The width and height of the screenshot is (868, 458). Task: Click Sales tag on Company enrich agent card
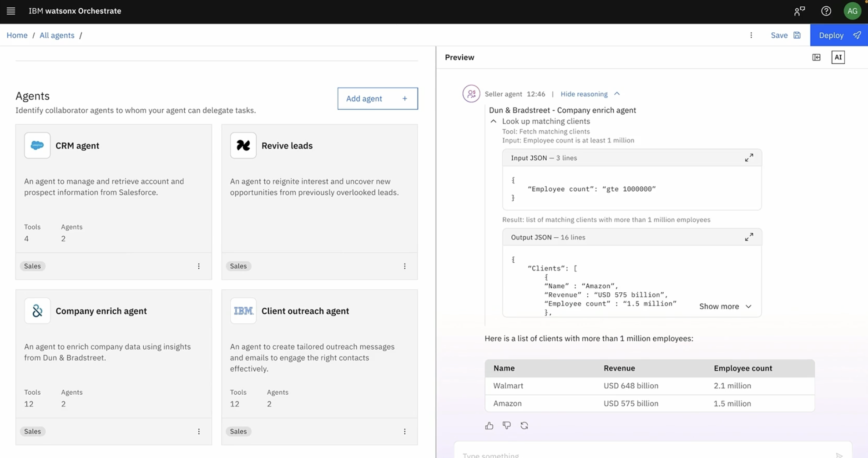(32, 431)
